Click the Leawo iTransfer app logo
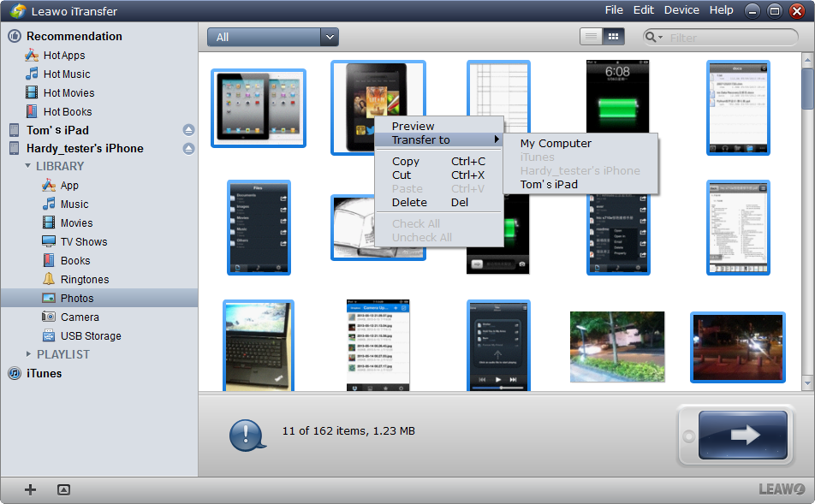Viewport: 815px width, 504px height. [x=18, y=11]
